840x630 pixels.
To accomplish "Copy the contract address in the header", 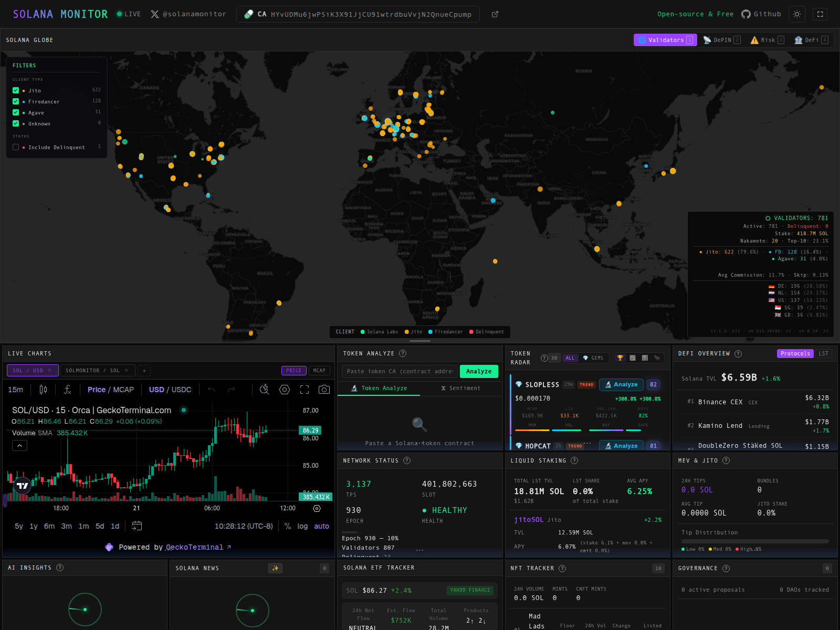I will click(358, 14).
